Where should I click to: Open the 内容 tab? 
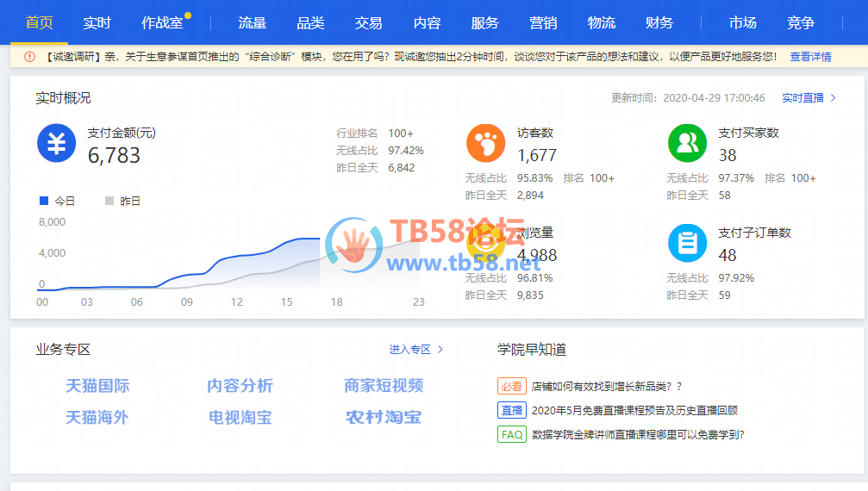click(427, 22)
